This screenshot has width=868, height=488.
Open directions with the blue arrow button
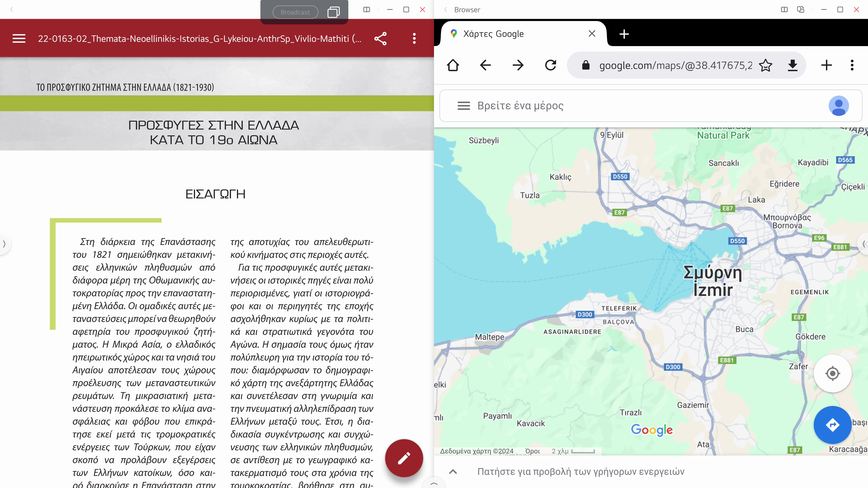coord(832,425)
